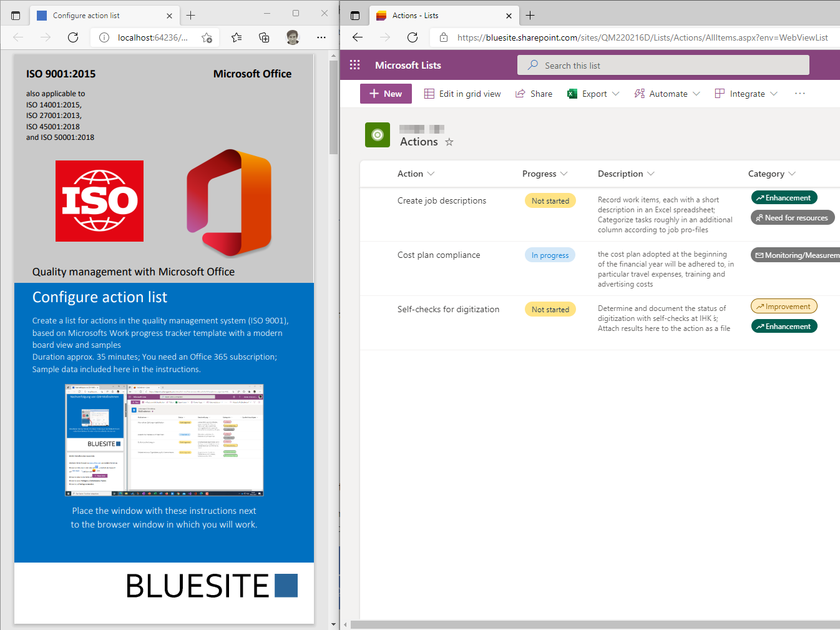
Task: Open tab actions menu in Lists window
Action: coord(355,16)
